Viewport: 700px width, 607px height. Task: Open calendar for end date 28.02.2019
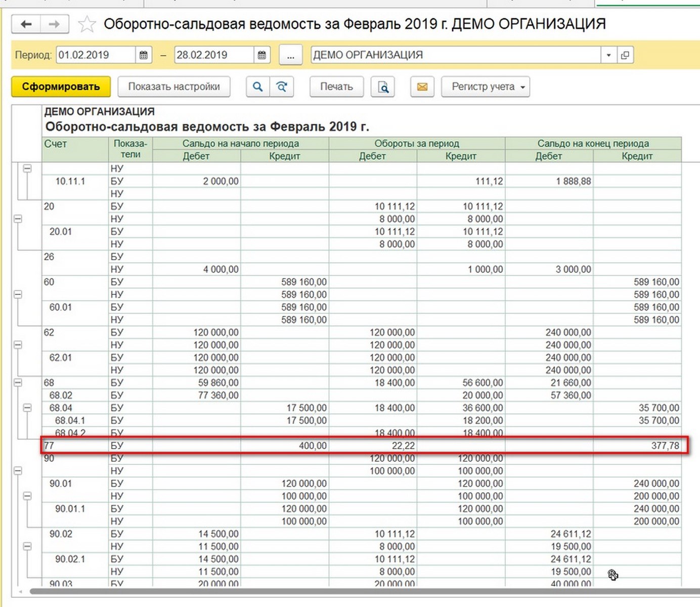(x=261, y=55)
